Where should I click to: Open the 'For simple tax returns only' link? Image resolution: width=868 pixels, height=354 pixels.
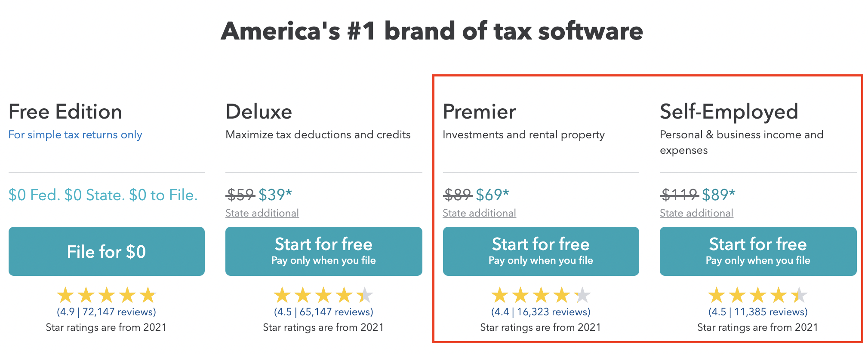[x=75, y=134]
